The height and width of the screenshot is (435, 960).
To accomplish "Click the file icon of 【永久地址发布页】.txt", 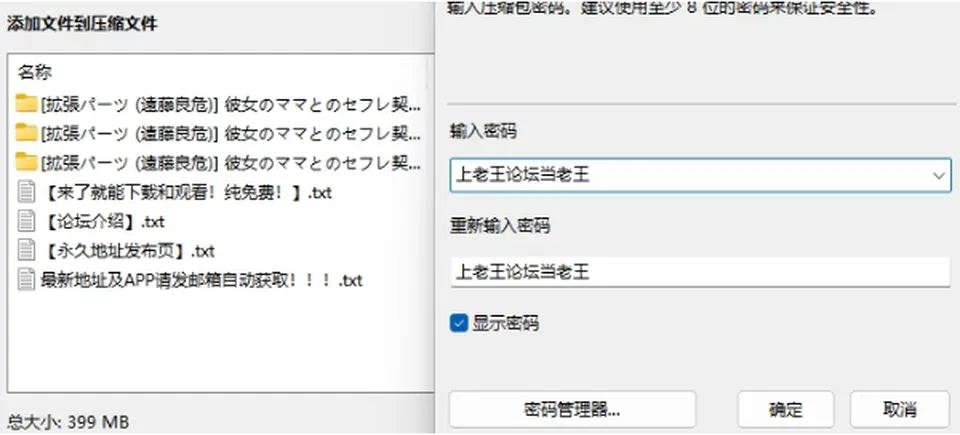I will [26, 251].
